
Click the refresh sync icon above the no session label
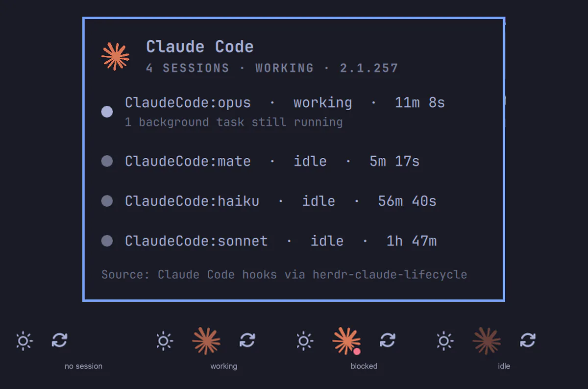(x=59, y=340)
